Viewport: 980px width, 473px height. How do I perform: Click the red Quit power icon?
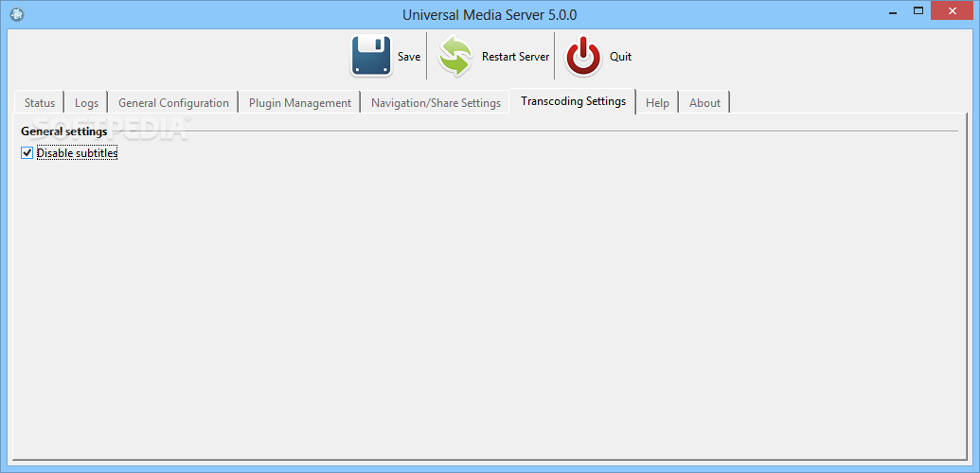point(583,56)
